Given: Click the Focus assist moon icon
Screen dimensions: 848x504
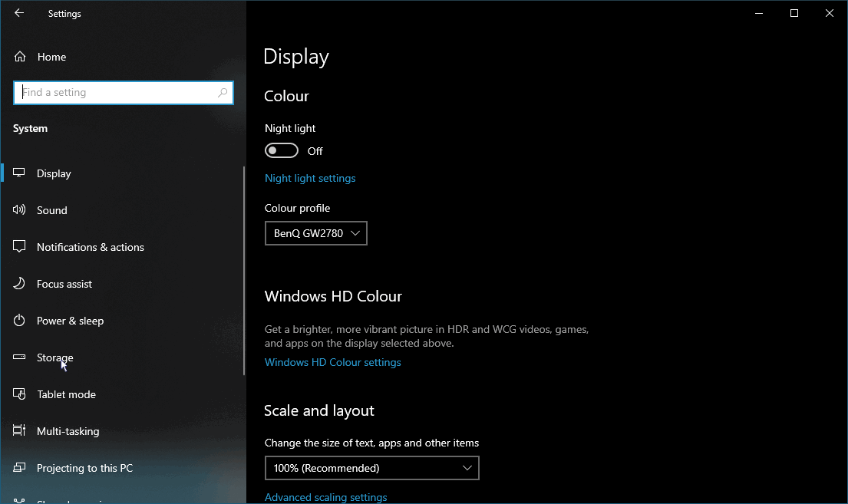Looking at the screenshot, I should [20, 284].
